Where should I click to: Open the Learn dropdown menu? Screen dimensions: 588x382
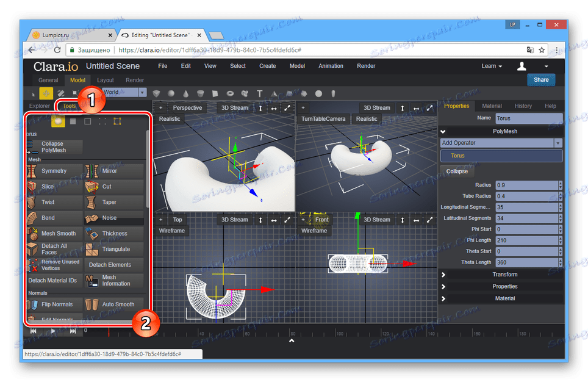point(492,66)
